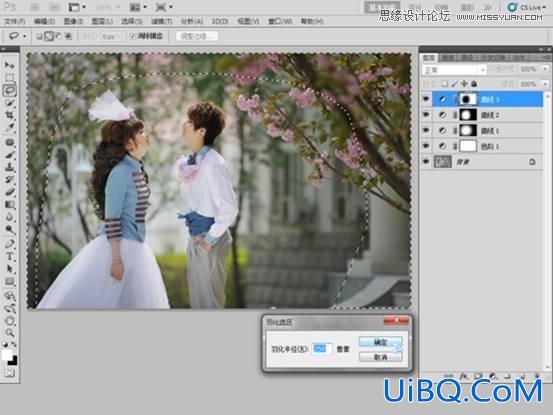Hide the 曲线 3 layer

(x=426, y=99)
